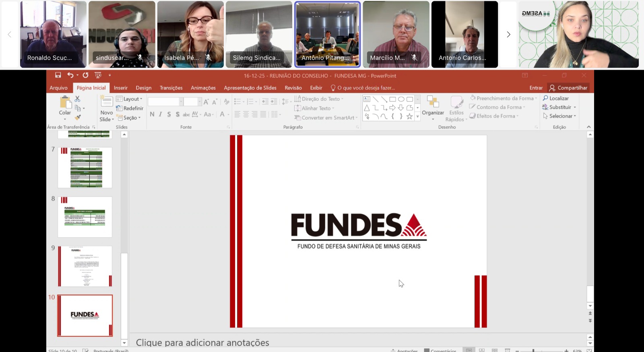This screenshot has height=352, width=644.
Task: Click the Cut scissors icon
Action: click(78, 99)
